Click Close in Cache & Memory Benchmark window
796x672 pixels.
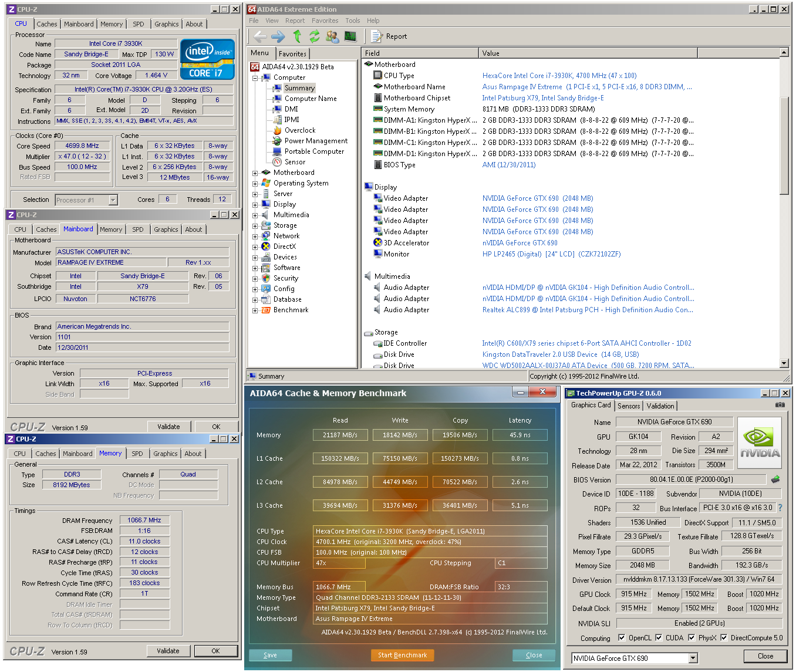534,655
